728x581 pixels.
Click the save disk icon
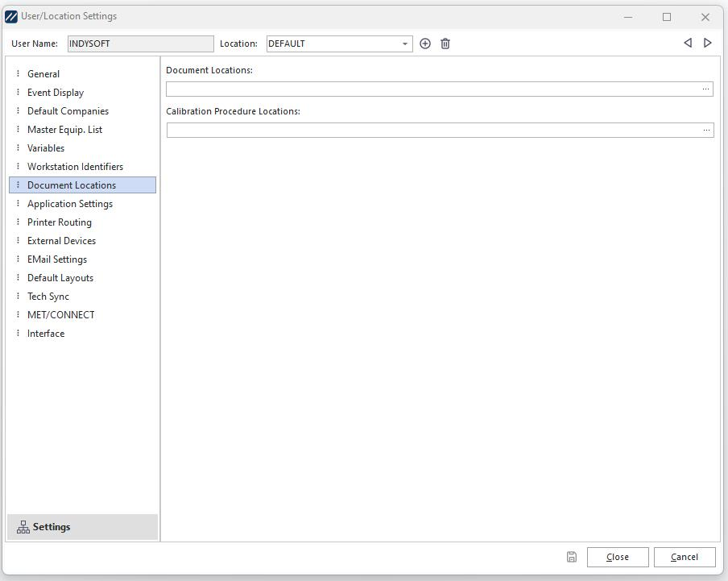[x=572, y=557]
